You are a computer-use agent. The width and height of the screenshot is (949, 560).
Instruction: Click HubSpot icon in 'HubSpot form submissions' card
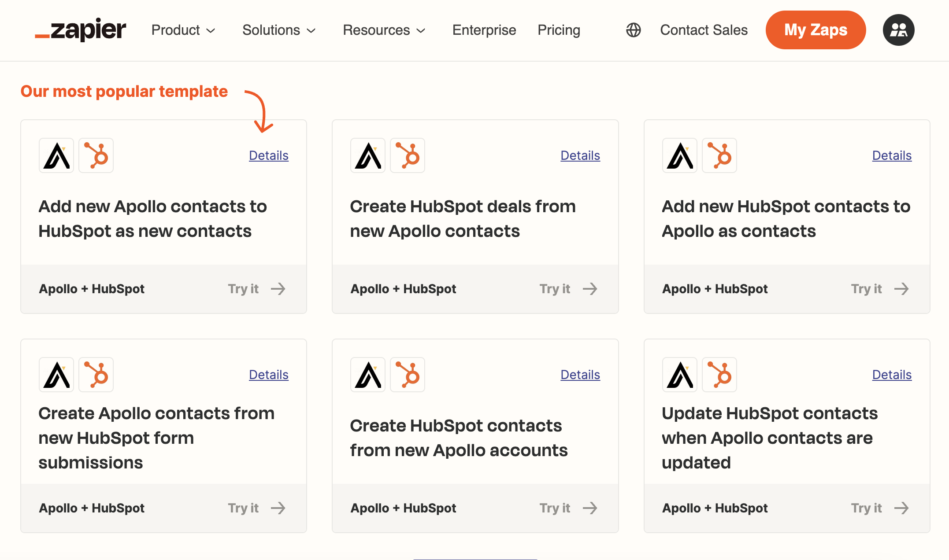click(x=96, y=375)
